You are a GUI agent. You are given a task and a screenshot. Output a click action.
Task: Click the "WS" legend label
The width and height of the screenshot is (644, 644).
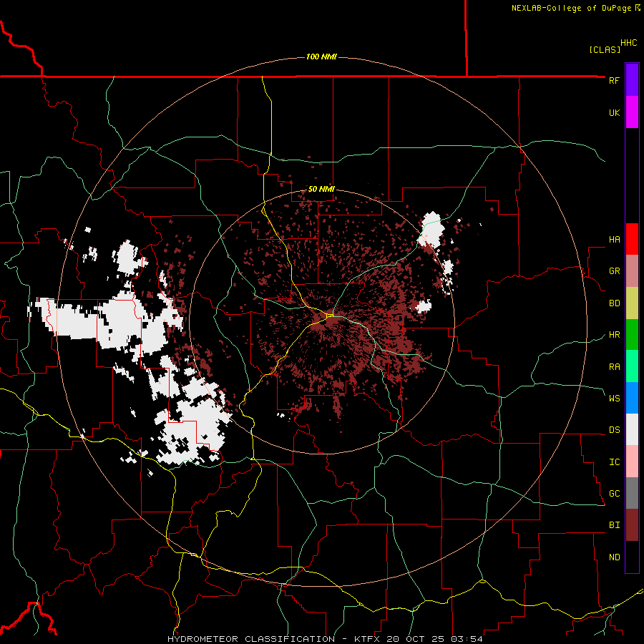pyautogui.click(x=614, y=399)
